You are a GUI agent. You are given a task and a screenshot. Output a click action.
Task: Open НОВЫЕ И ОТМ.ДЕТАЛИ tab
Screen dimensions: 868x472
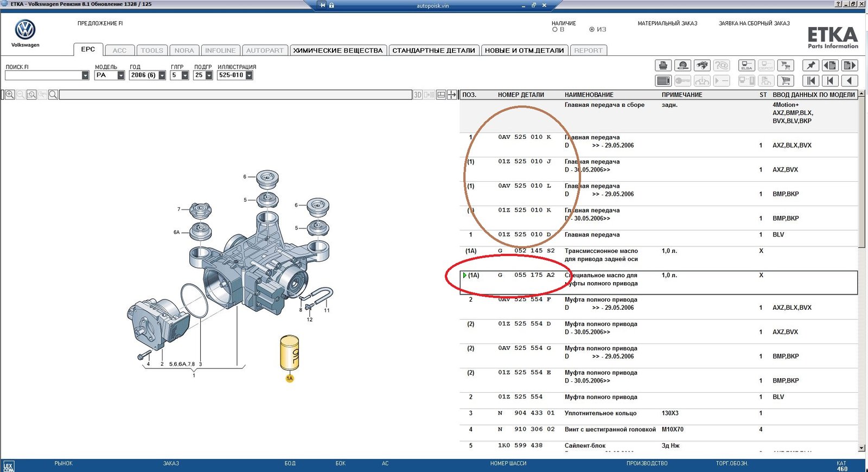525,50
